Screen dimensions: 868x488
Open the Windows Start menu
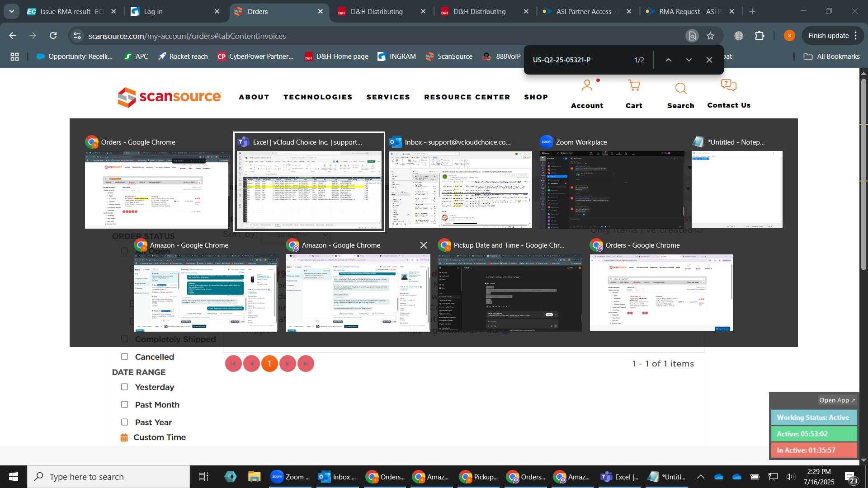click(x=13, y=477)
